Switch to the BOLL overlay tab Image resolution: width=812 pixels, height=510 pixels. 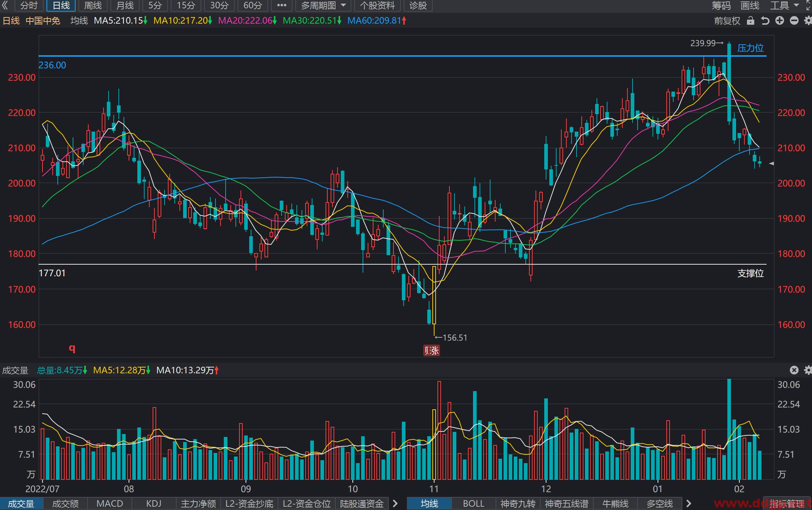click(473, 503)
